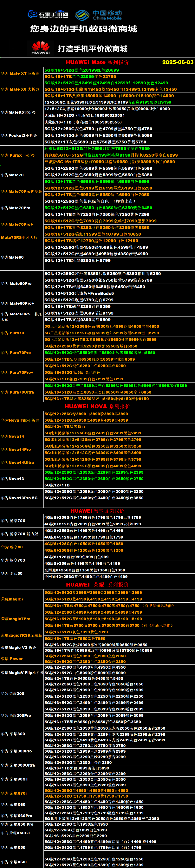Click the China Mobile logo
Screen dimensions: 195x868
point(98,15)
